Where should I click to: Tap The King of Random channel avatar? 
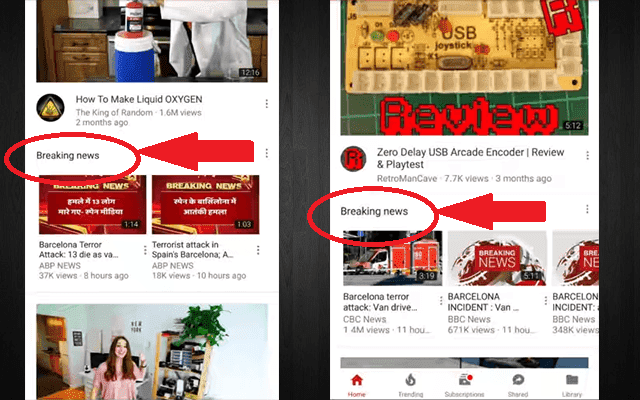pos(51,108)
